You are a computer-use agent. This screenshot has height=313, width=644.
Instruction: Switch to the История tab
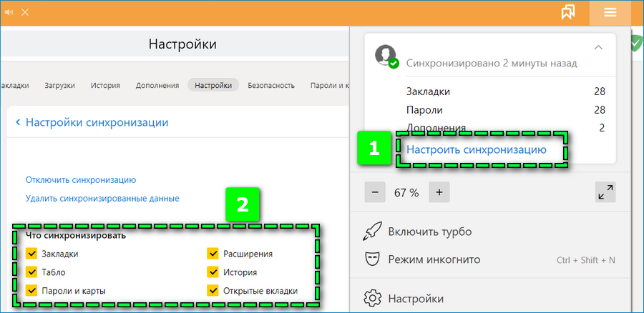point(106,85)
